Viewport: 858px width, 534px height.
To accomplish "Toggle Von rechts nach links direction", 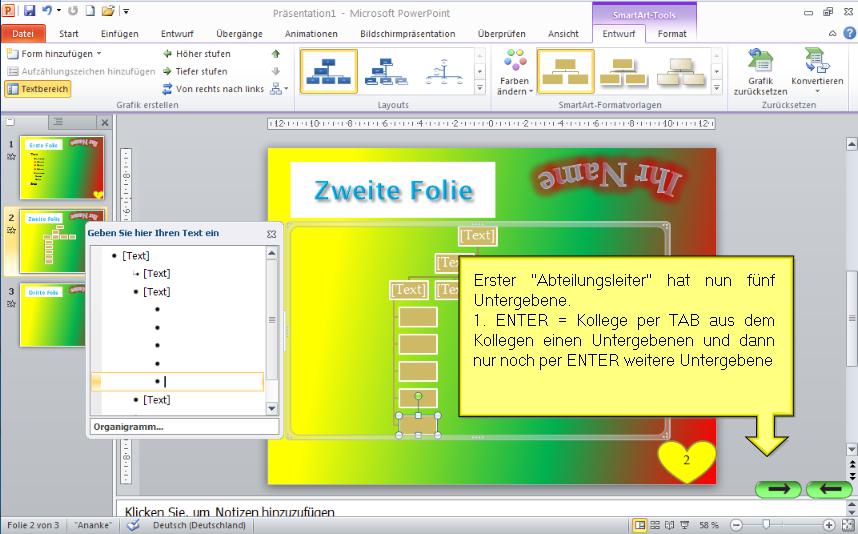I will [212, 89].
